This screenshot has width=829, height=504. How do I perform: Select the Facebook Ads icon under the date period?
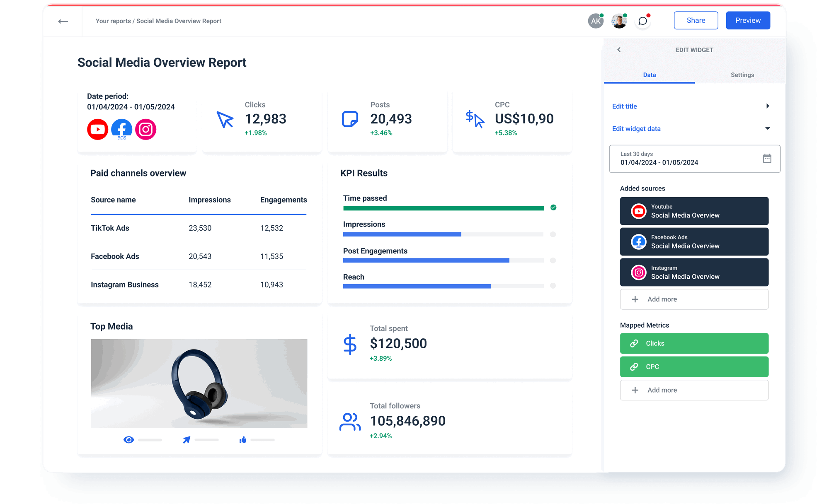tap(121, 129)
